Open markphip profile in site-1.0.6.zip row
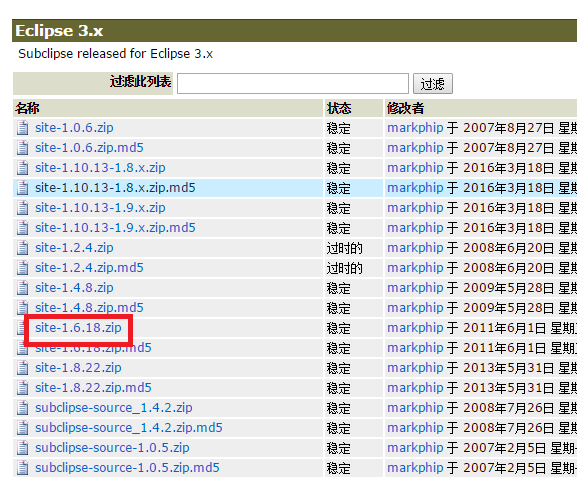 415,128
